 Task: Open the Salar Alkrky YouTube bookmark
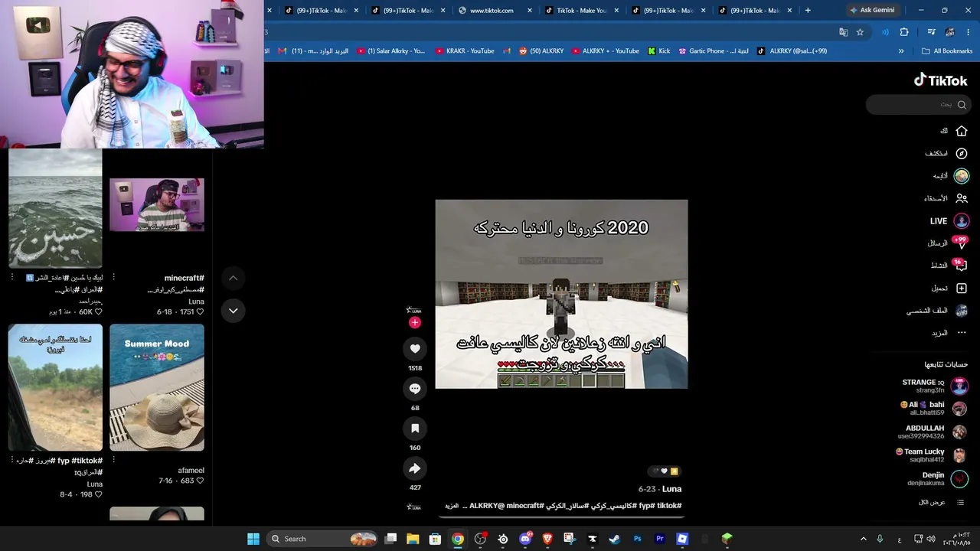click(x=390, y=51)
